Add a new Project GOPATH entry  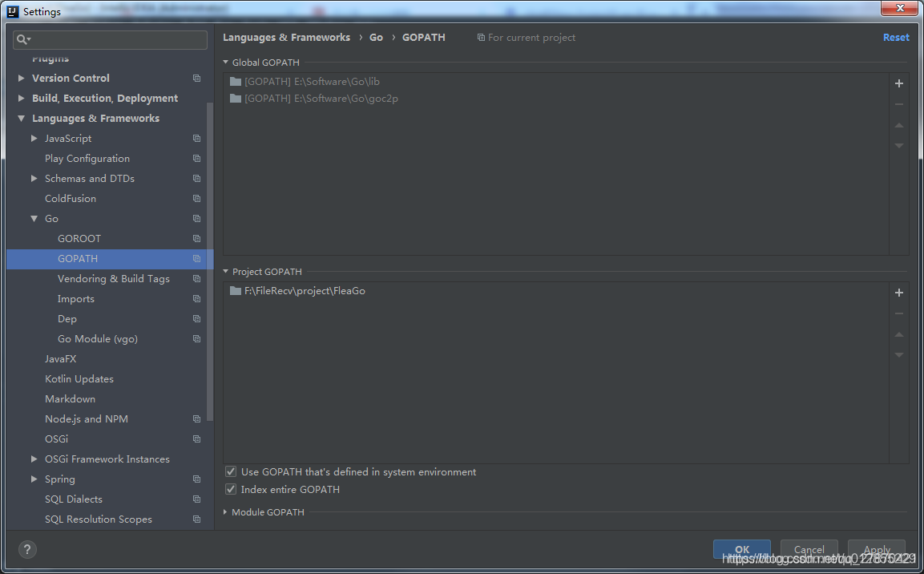pos(898,293)
